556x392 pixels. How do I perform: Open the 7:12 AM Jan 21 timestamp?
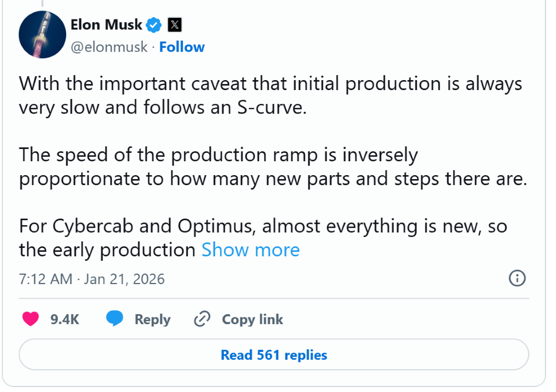[92, 279]
